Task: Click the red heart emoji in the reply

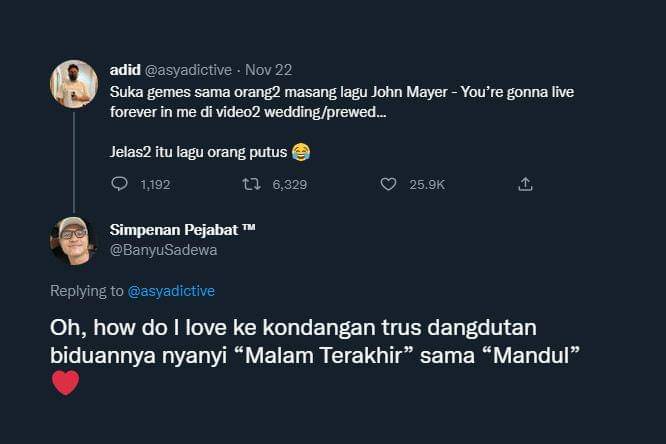Action: tap(65, 383)
